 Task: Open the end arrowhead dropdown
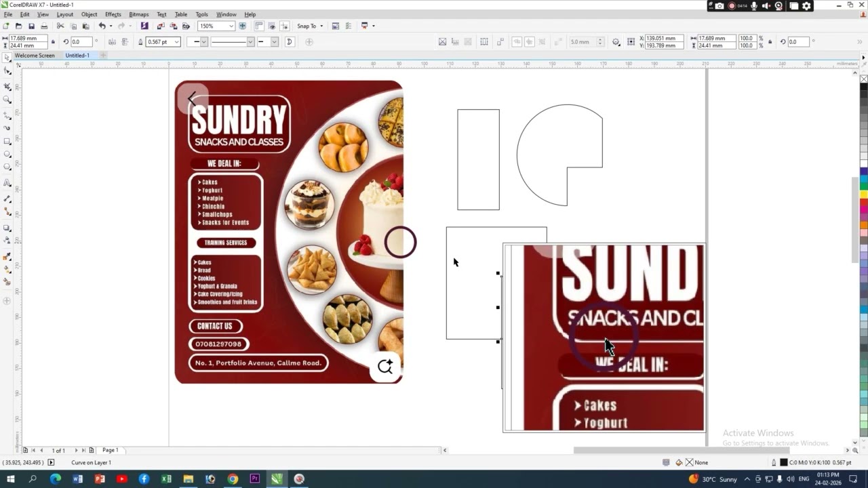[x=274, y=41]
